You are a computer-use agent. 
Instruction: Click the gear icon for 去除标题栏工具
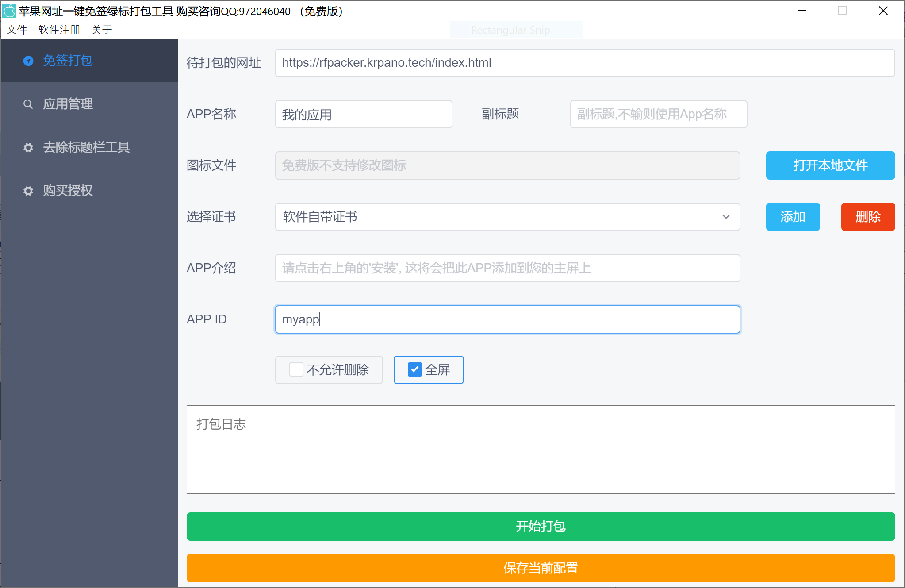click(28, 147)
